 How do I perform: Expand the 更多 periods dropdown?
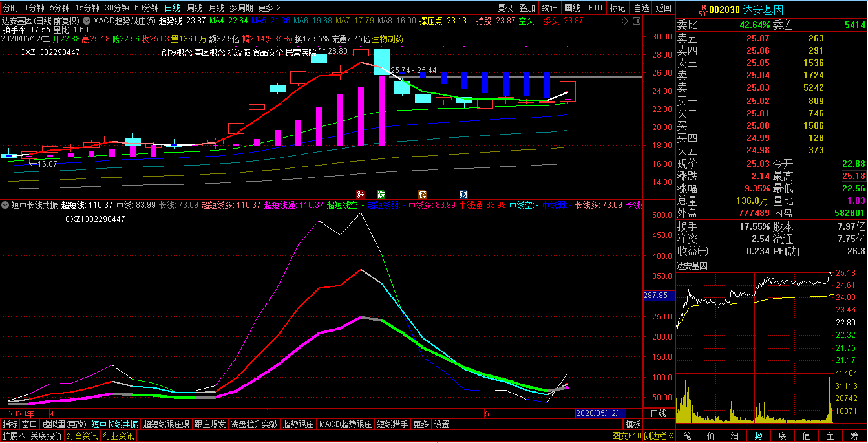[269, 8]
